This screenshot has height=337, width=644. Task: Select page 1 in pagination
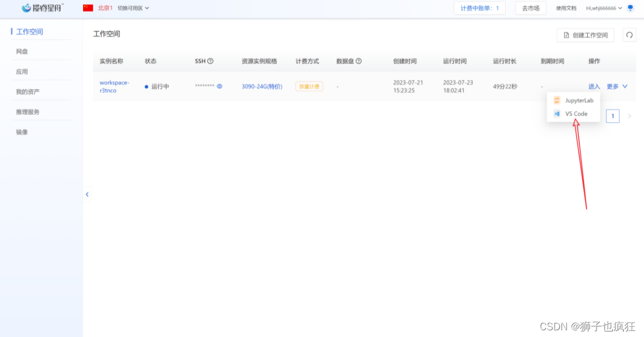coord(612,115)
